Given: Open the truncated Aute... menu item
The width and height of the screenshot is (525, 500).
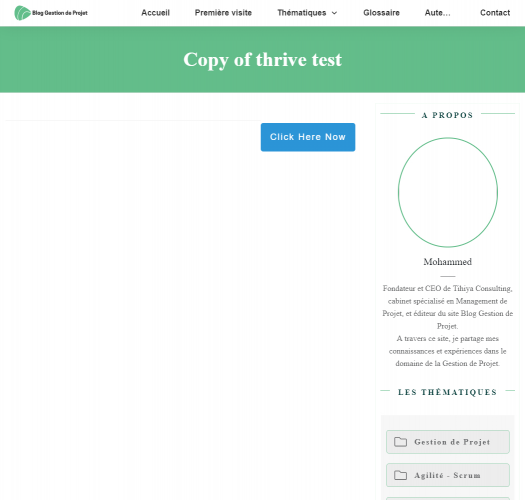Looking at the screenshot, I should point(438,13).
